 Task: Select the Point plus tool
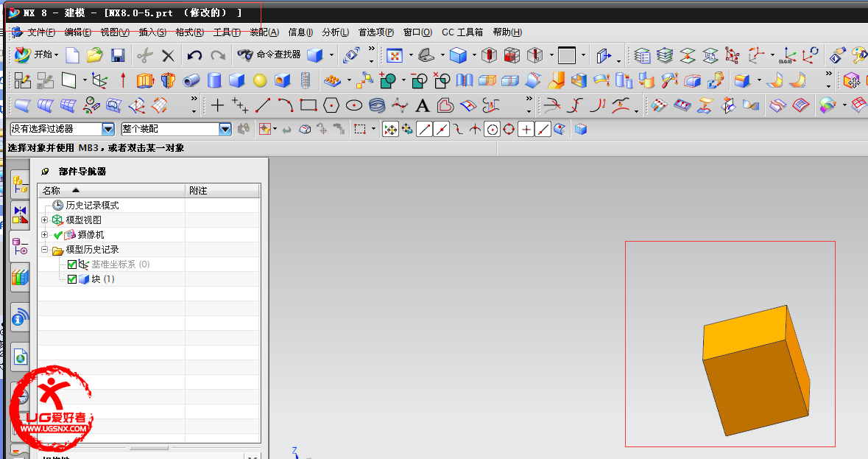(x=218, y=105)
